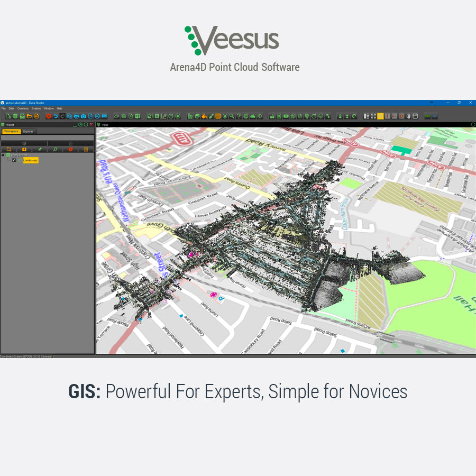Click the green paintbrush toolbar icon
This screenshot has height=476, width=476.
[211, 116]
